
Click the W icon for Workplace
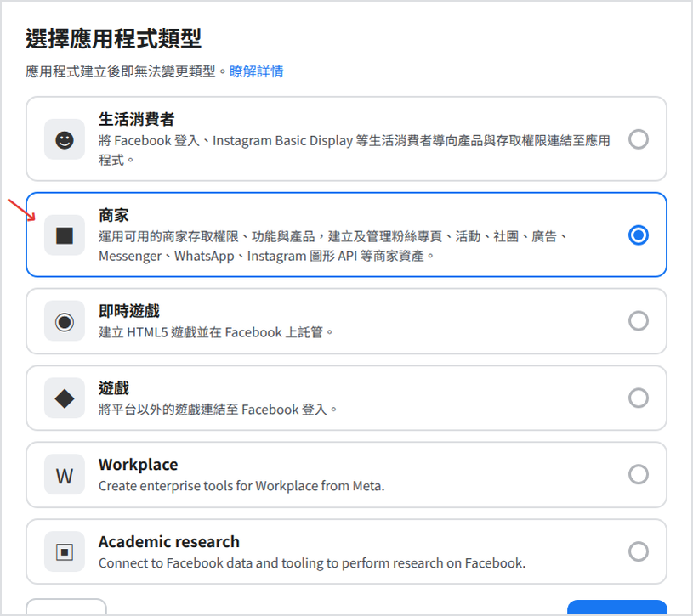click(65, 475)
